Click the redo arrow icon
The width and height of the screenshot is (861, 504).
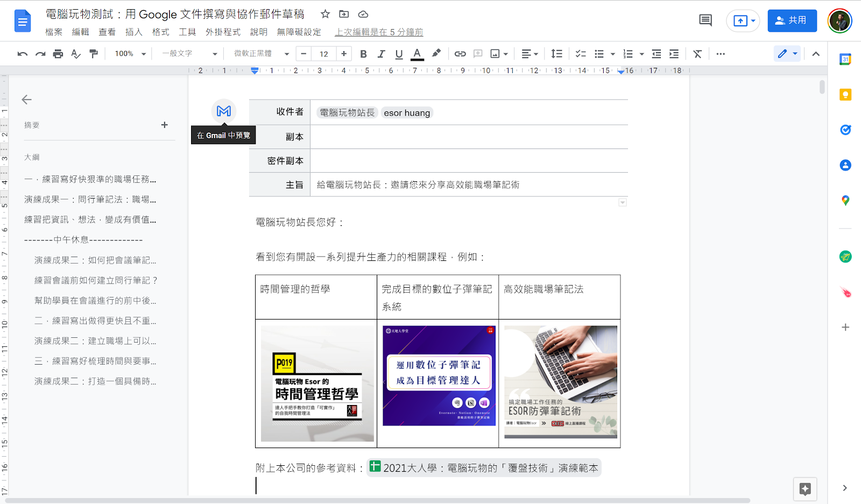tap(40, 54)
